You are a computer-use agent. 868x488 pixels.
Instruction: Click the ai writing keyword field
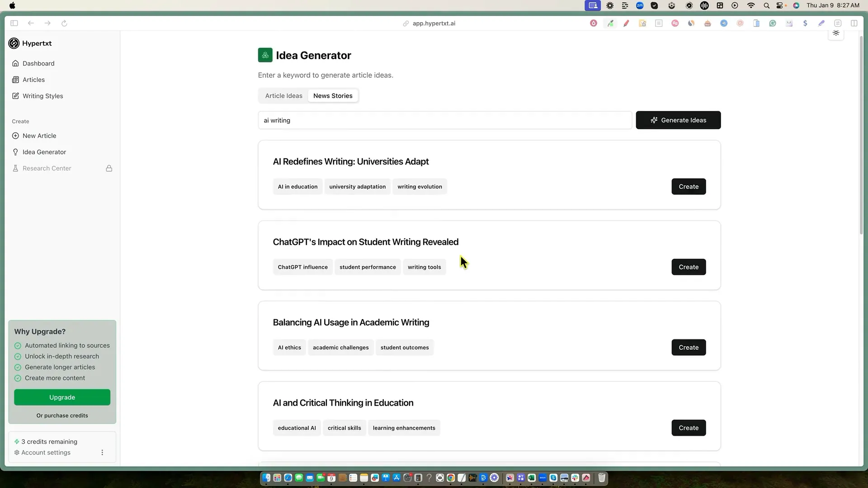445,120
